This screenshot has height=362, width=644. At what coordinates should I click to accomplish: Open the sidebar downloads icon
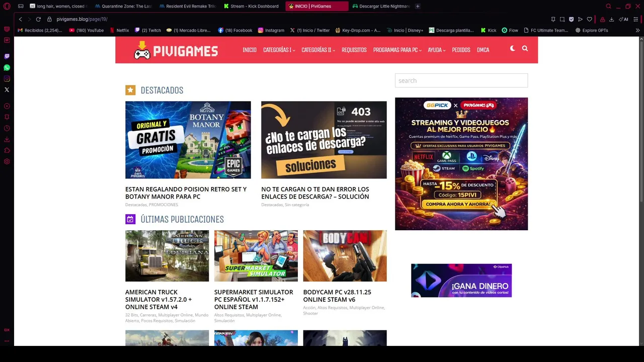(x=7, y=139)
